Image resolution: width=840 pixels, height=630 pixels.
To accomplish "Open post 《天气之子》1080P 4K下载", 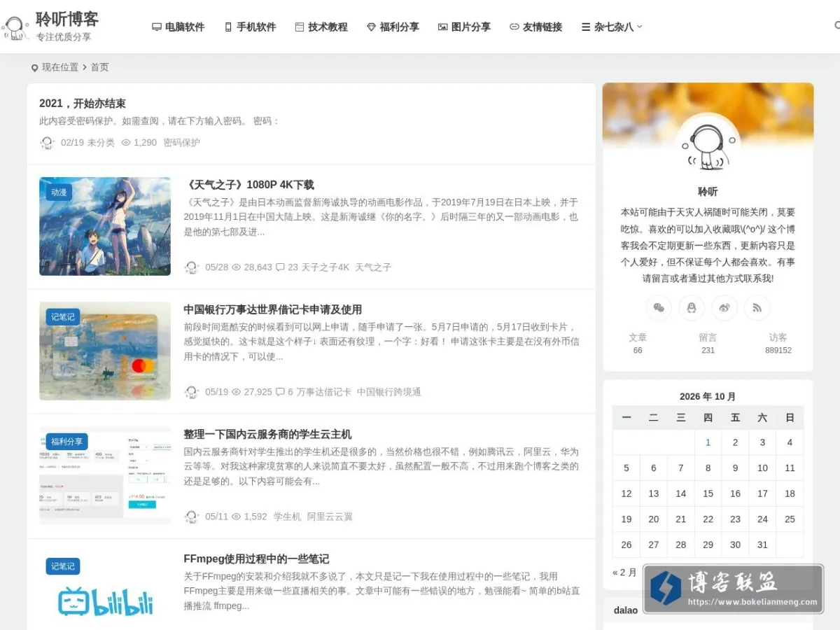I will click(x=248, y=185).
